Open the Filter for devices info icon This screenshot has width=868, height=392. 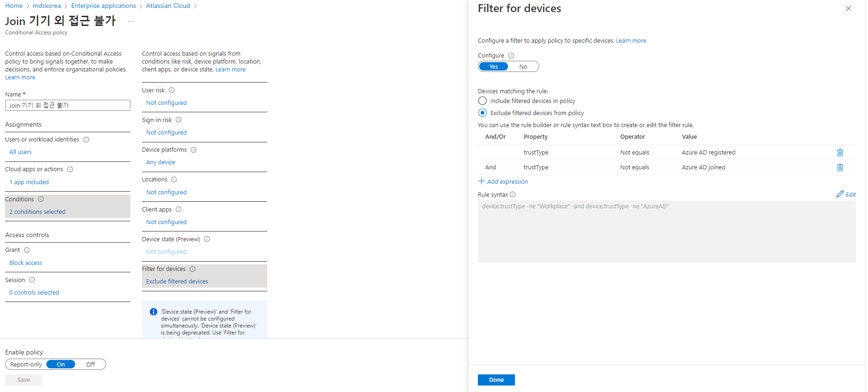pos(193,269)
